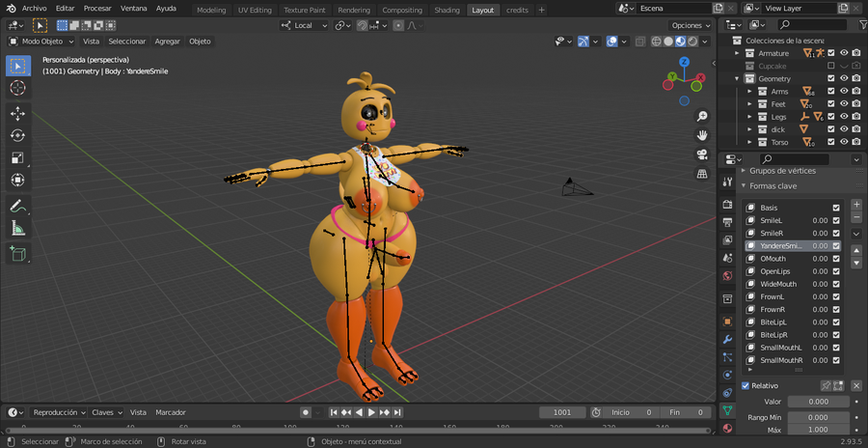Disable FrownR shape key checkbox
Viewport: 868px width, 448px height.
836,309
